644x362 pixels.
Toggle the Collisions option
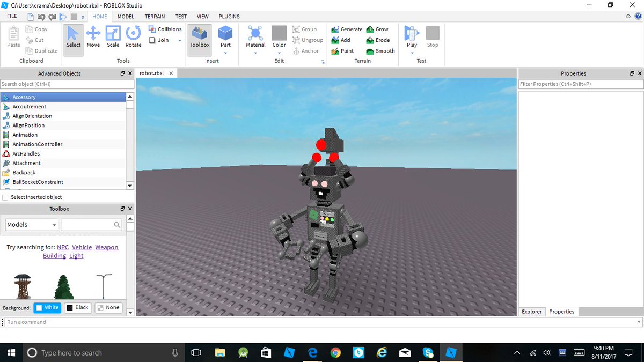click(165, 29)
